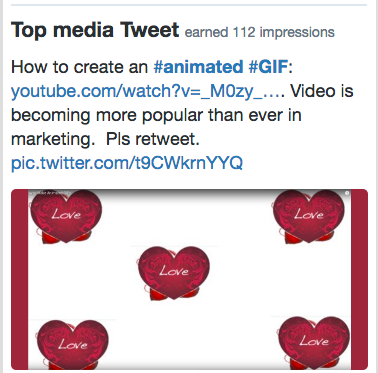Screen dimensions: 378x373
Task: Click the 'Video is' text after the link
Action: click(x=322, y=91)
